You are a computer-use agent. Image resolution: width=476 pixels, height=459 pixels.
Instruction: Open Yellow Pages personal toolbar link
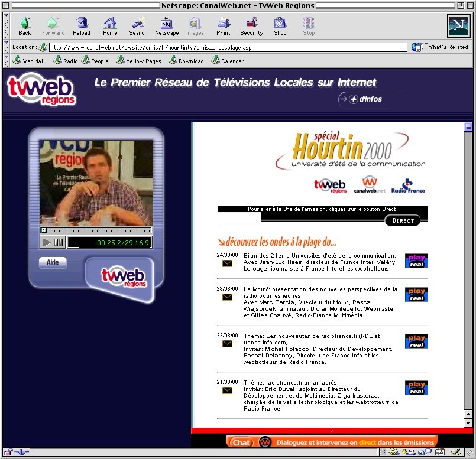138,61
